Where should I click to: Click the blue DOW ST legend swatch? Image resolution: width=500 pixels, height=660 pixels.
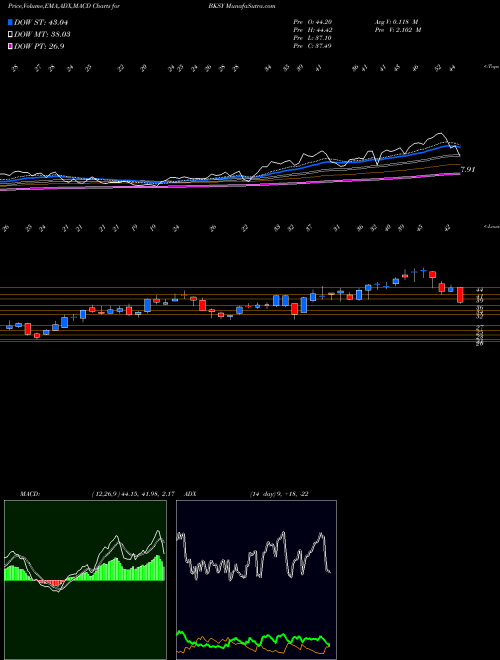tap(11, 22)
